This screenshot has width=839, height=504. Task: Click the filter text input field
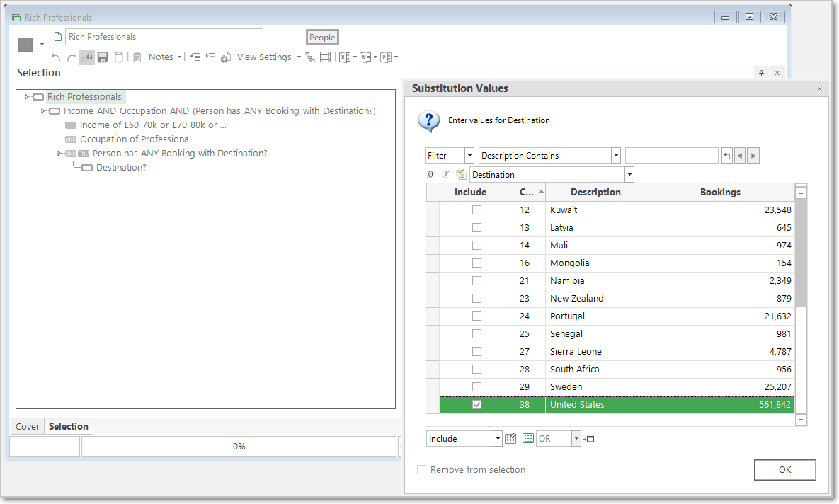(x=671, y=156)
